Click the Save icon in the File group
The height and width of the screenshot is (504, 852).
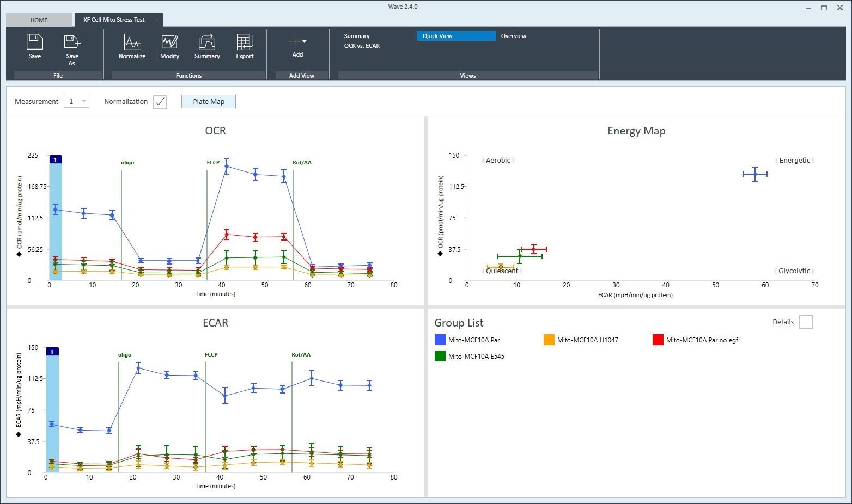click(x=34, y=42)
